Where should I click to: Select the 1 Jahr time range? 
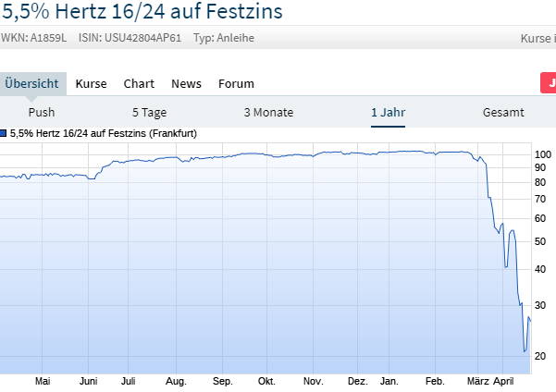pos(389,113)
